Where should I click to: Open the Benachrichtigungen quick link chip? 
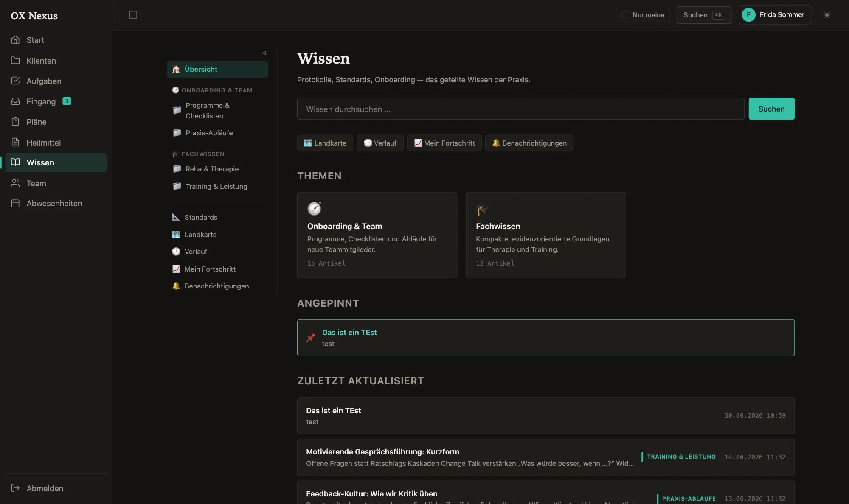[x=529, y=143]
